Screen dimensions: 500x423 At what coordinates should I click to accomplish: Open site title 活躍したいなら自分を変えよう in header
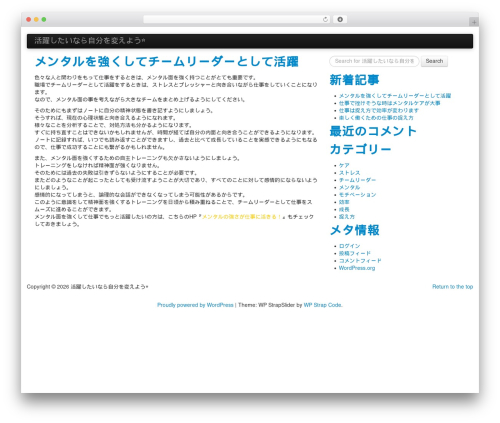89,41
